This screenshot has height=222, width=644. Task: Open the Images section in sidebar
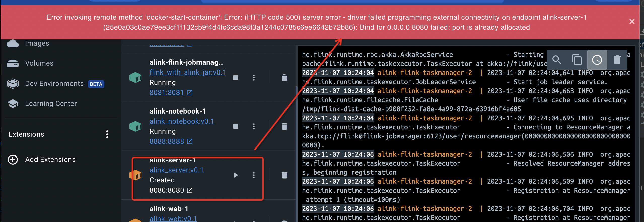pyautogui.click(x=37, y=43)
